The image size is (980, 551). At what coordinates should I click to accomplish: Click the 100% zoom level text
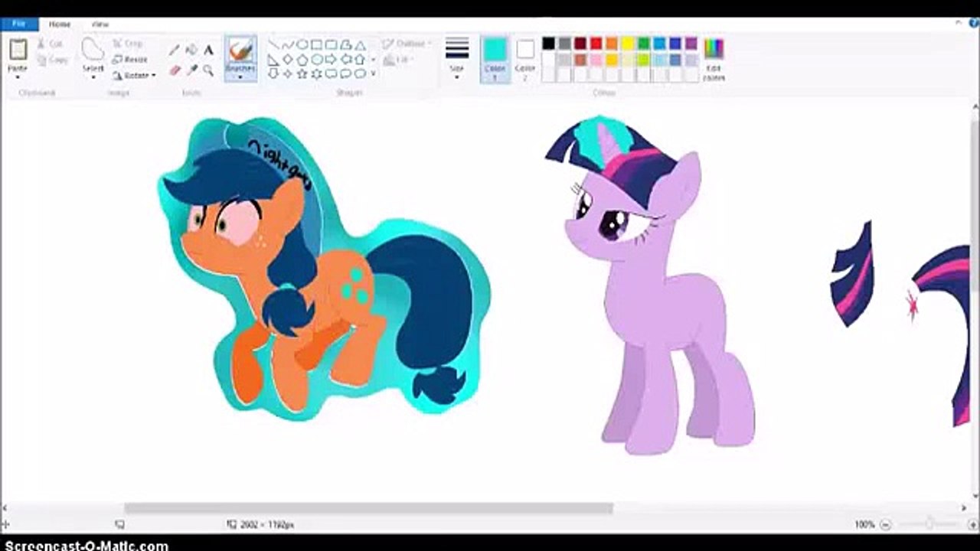point(864,525)
